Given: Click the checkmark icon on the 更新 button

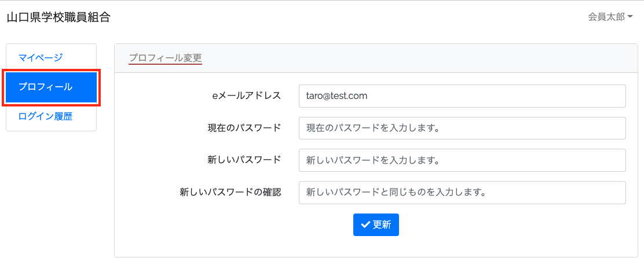Looking at the screenshot, I should pyautogui.click(x=365, y=225).
